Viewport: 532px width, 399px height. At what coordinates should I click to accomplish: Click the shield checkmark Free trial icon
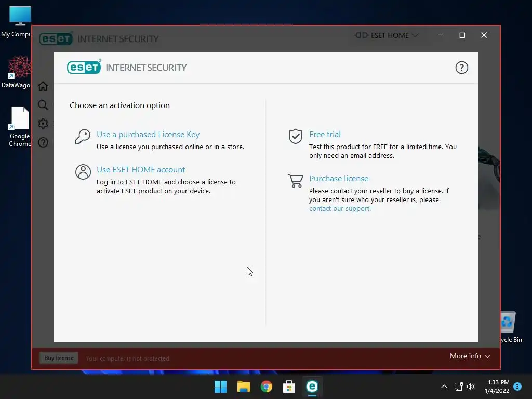(x=296, y=137)
